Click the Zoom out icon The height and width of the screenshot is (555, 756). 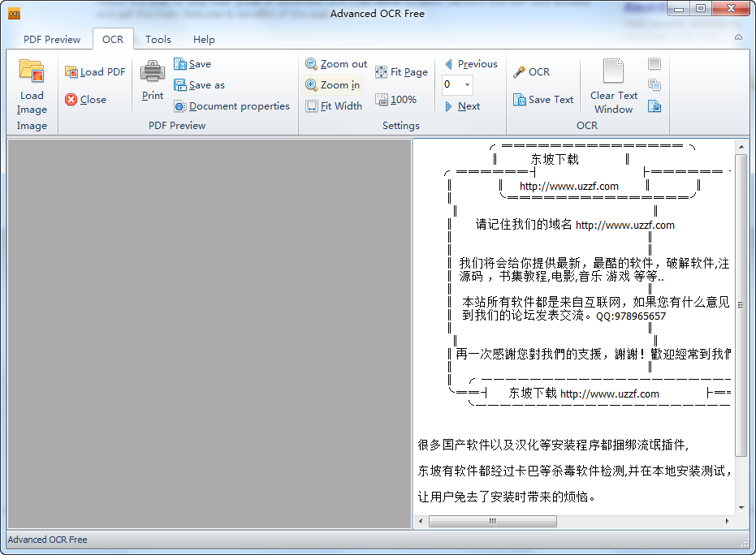click(311, 63)
